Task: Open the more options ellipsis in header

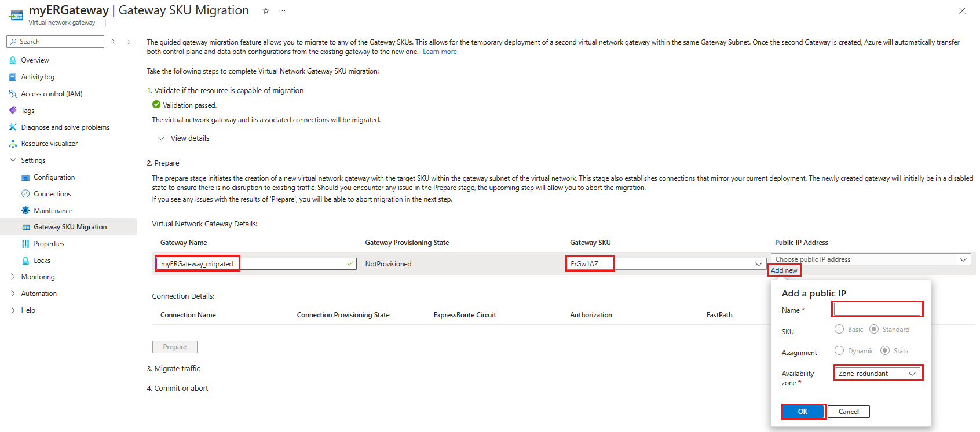Action: point(282,11)
